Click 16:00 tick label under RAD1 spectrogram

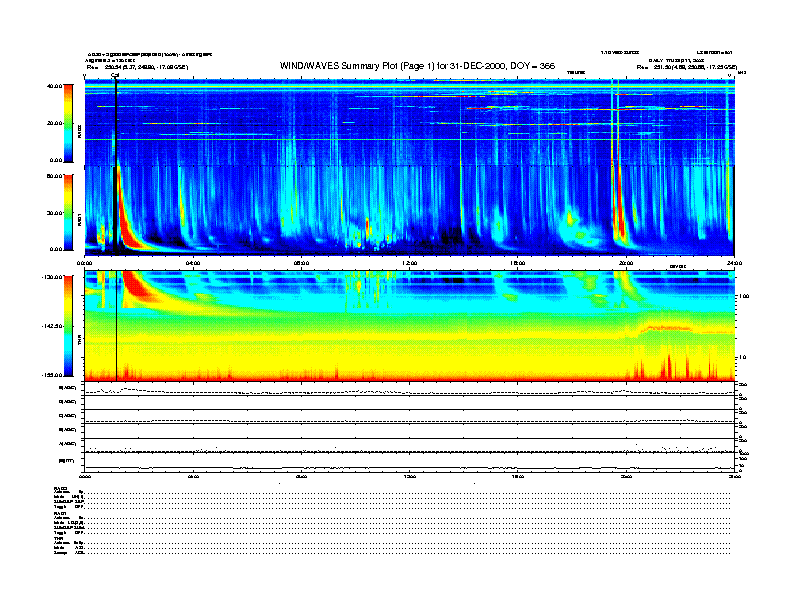click(518, 263)
